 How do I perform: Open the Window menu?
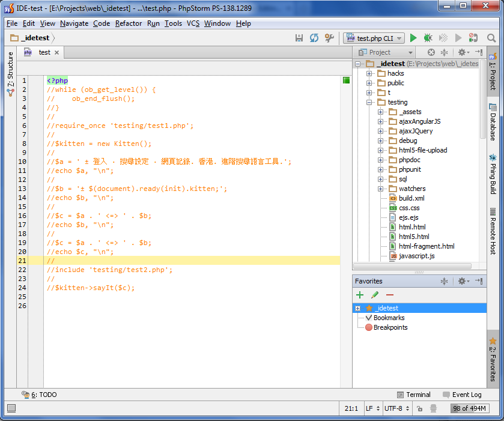pos(217,23)
